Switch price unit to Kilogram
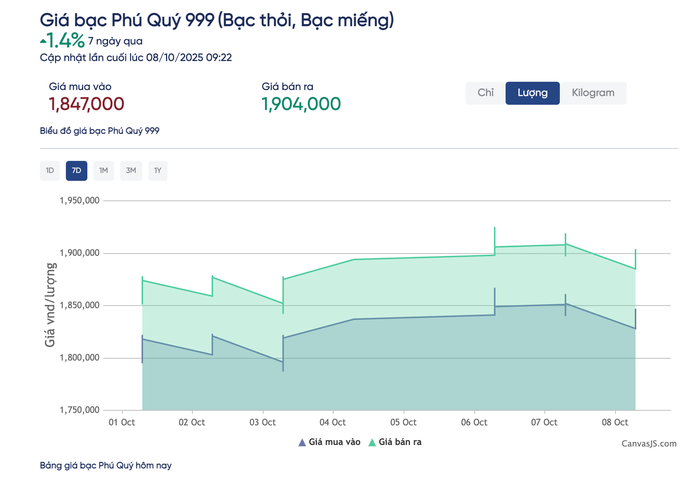The image size is (698, 477). (593, 93)
